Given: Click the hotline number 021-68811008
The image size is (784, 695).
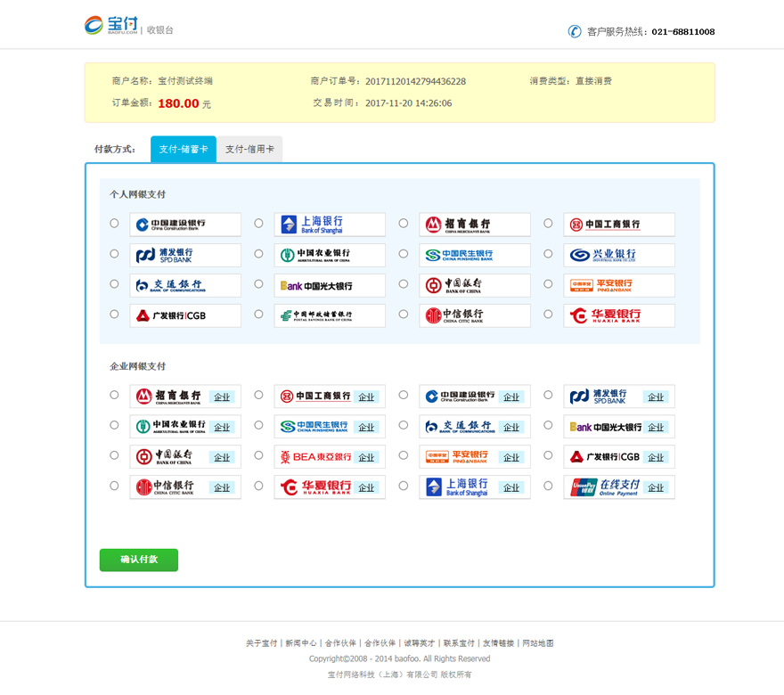Looking at the screenshot, I should (x=683, y=32).
